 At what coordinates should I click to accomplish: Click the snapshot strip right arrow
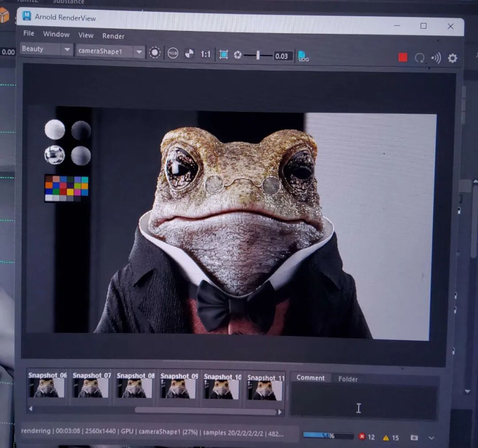click(280, 412)
